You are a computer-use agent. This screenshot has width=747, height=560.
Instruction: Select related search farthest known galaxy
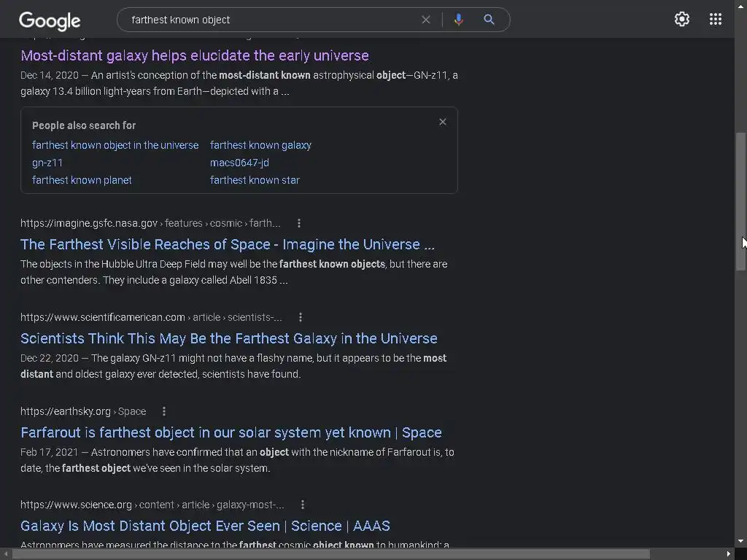click(x=260, y=145)
